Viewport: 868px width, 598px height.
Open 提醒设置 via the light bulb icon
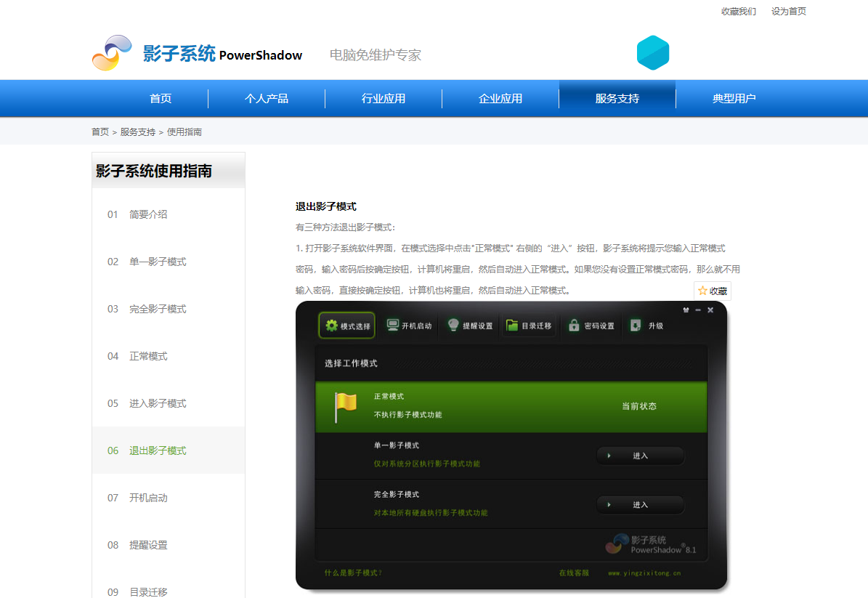click(452, 326)
